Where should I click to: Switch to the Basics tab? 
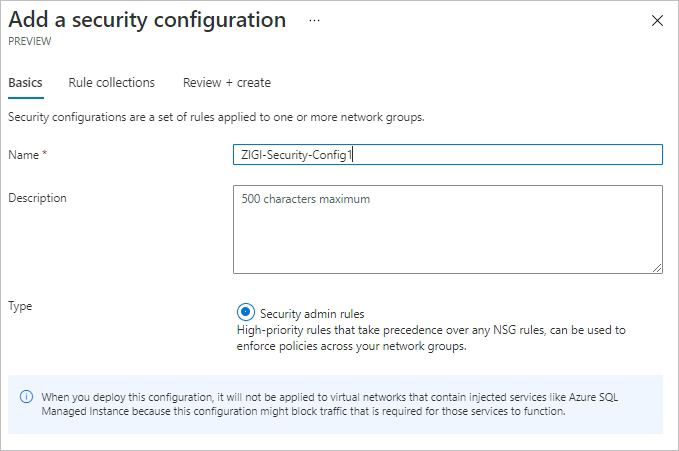point(26,82)
